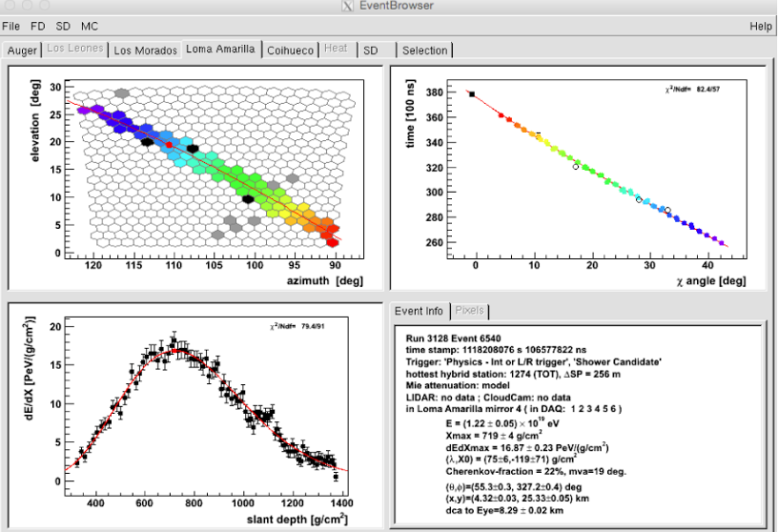This screenshot has height=532, width=778.
Task: Click the black square marker on time plot
Action: [x=471, y=94]
